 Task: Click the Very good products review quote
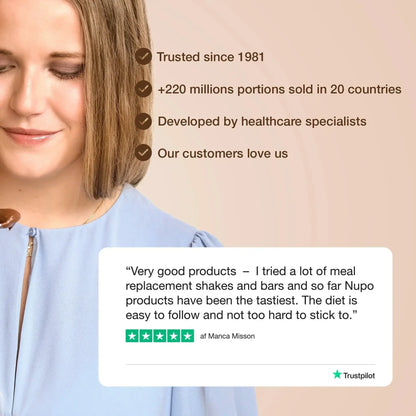tap(250, 293)
